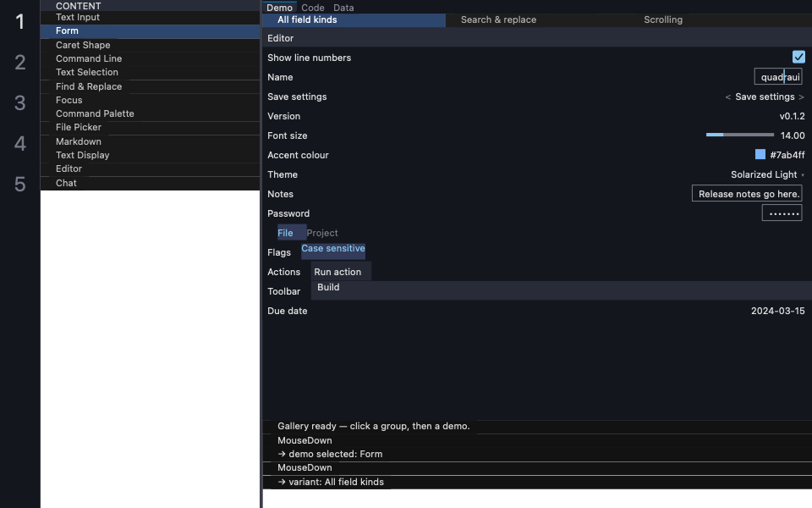Open the File Picker demo
This screenshot has width=812, height=508.
click(x=151, y=128)
